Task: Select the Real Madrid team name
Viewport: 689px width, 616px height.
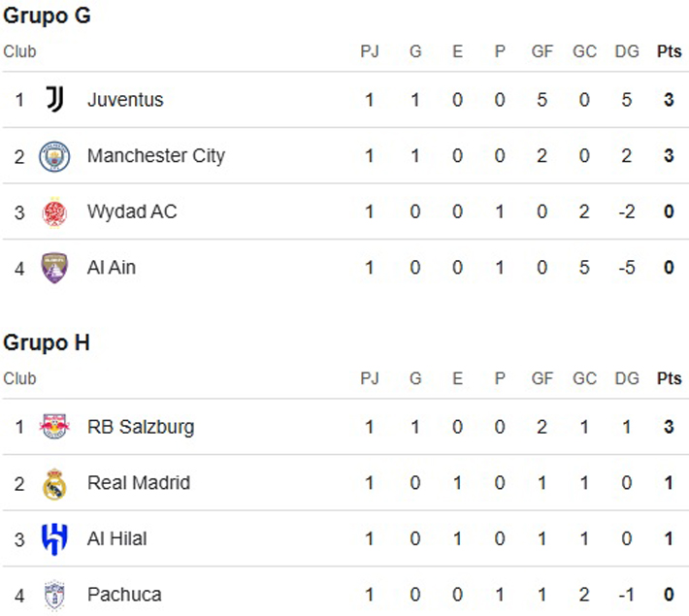Action: coord(138,482)
